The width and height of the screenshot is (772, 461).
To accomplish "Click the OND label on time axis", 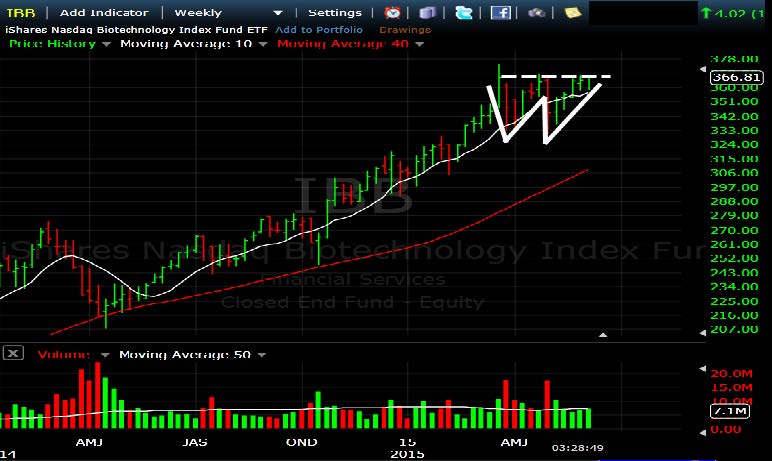I will click(x=302, y=442).
